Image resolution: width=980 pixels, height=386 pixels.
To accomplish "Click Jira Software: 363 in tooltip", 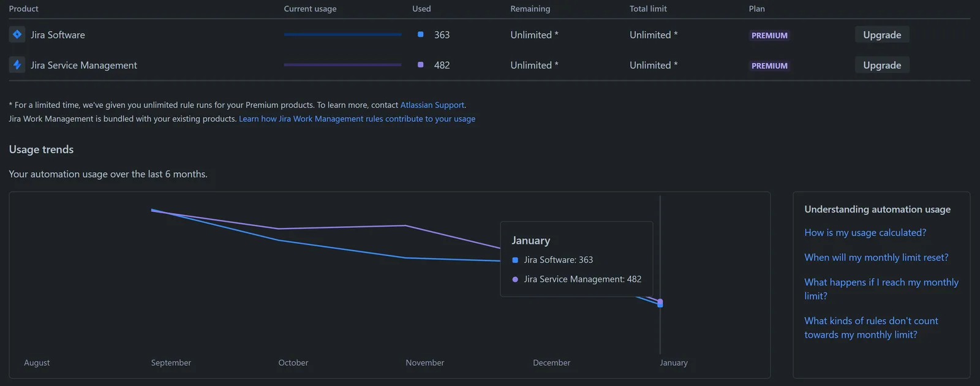I will pos(559,260).
